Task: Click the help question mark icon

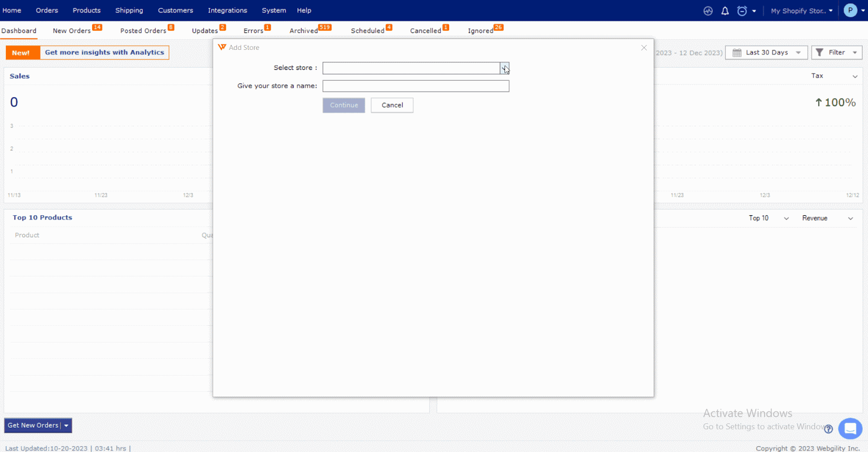Action: [x=828, y=429]
